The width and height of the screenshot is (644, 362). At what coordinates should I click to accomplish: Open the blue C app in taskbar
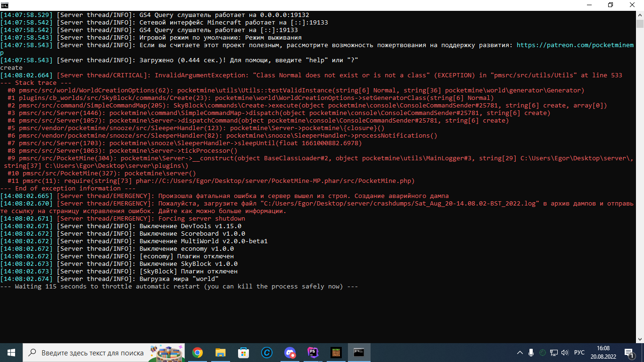(266, 353)
